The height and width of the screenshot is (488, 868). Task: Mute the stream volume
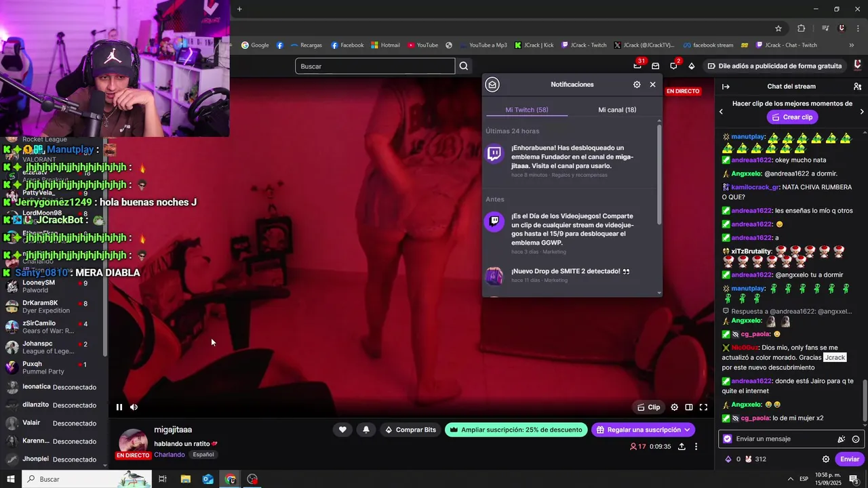134,407
